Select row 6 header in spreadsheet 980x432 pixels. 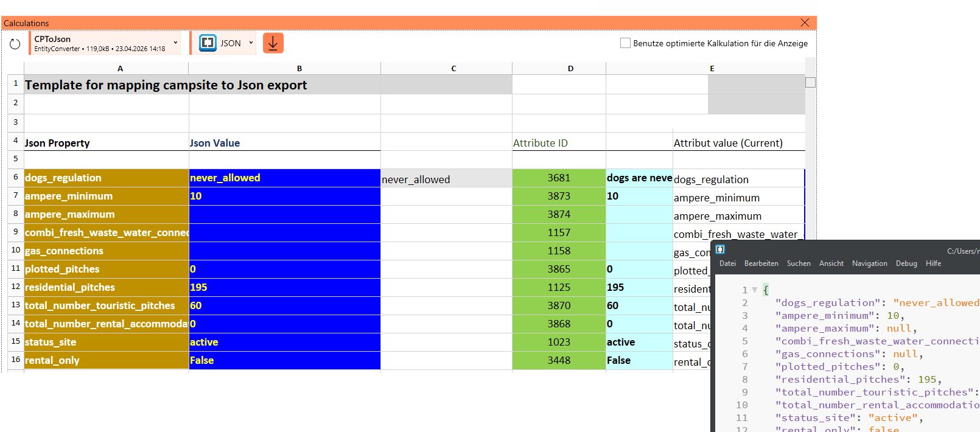[16, 177]
